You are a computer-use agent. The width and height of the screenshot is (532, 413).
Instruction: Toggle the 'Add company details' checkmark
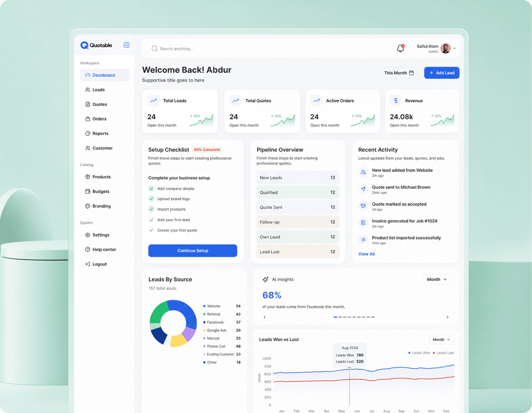(151, 189)
